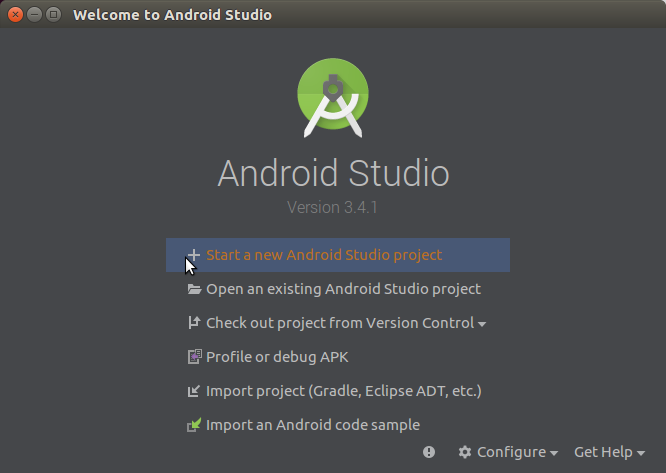Click the Import Android code sample icon
The image size is (666, 473).
point(194,425)
